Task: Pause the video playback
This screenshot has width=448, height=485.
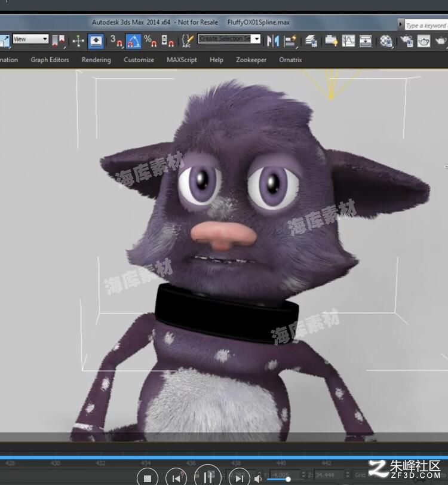Action: (208, 477)
